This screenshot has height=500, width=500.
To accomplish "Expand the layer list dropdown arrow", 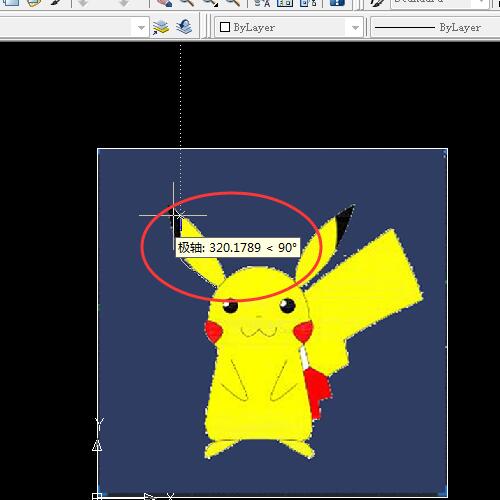I will [x=141, y=28].
